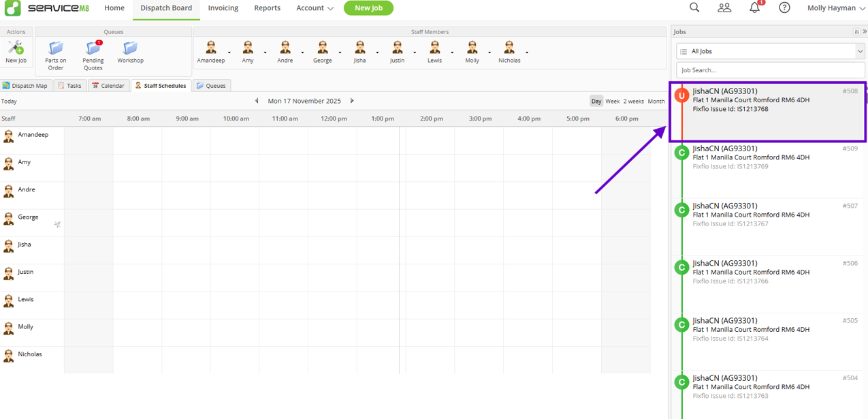
Task: Click Fixflo Issue Id: IS1213769 text
Action: pos(730,166)
